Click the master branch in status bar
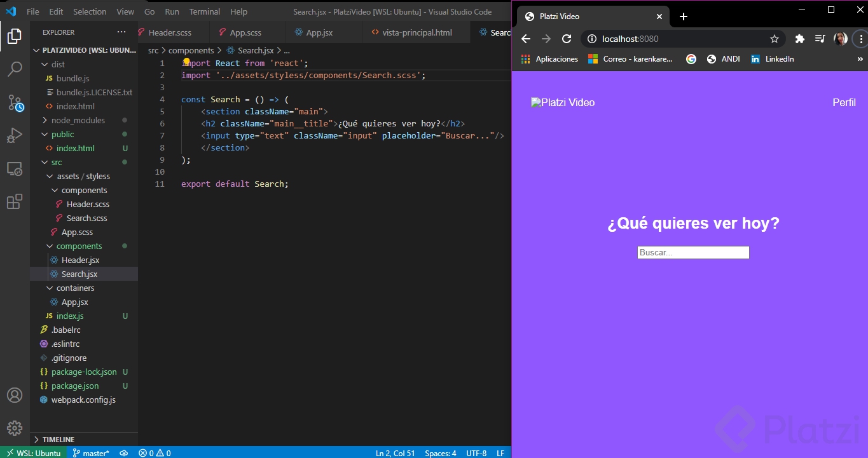This screenshot has height=458, width=868. click(x=91, y=453)
